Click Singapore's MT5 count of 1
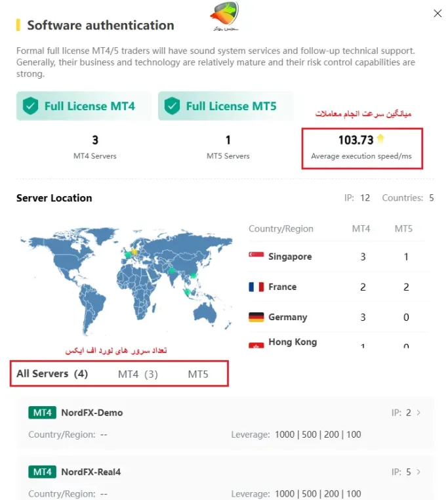448x500 pixels. [406, 257]
